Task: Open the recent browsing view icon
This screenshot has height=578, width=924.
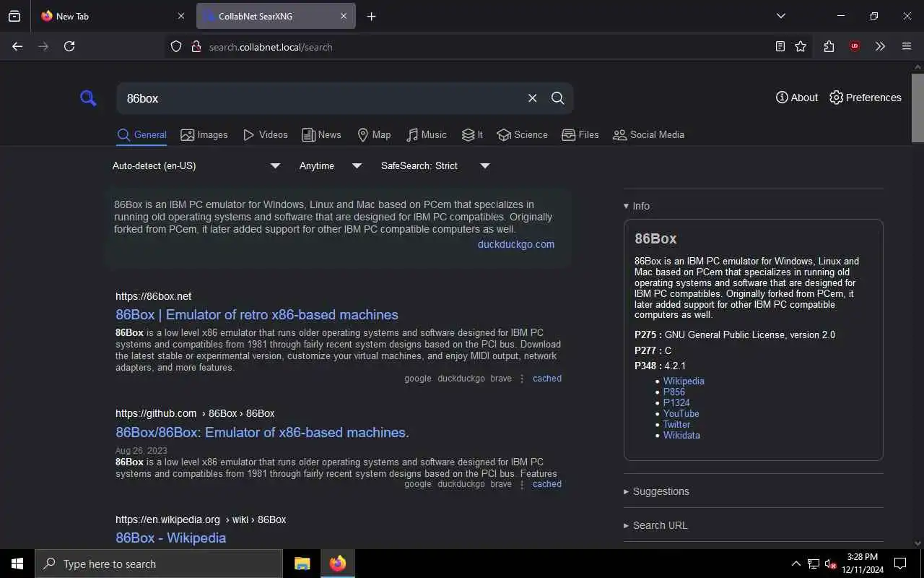Action: [14, 16]
